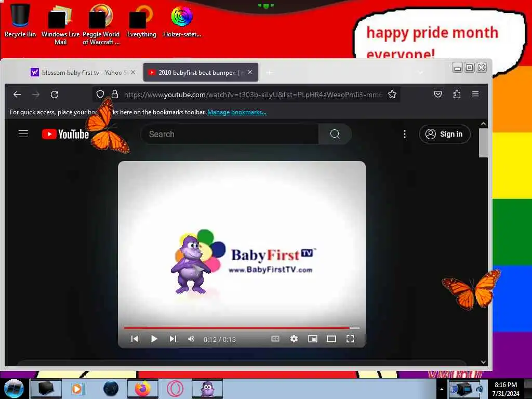Open the tracking protection shield panel
The height and width of the screenshot is (399, 532).
click(x=100, y=94)
